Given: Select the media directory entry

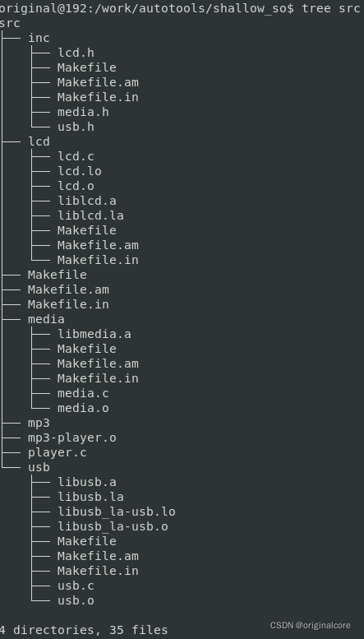Looking at the screenshot, I should tap(46, 319).
